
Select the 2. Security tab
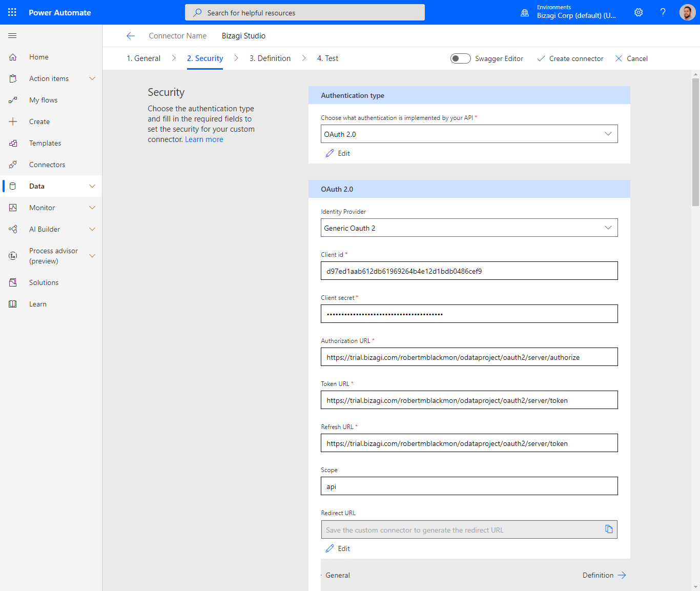tap(205, 58)
